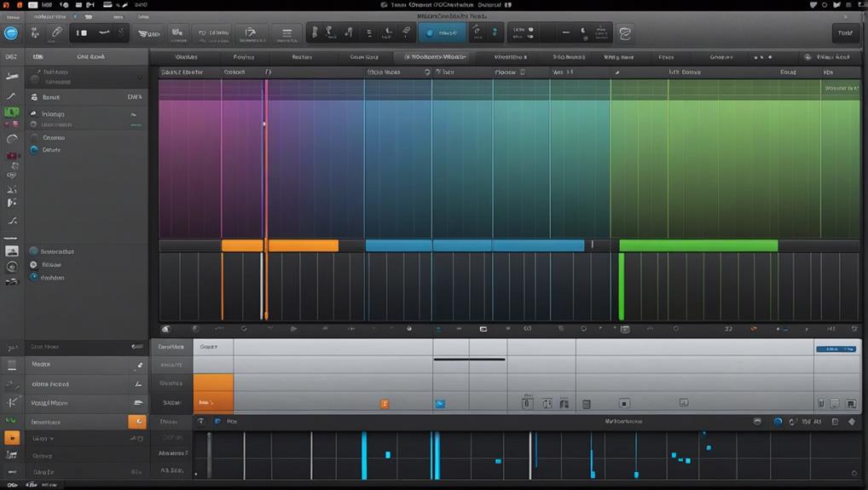Adjust the vertical slider in the note editor
The image size is (868, 490).
pyautogui.click(x=209, y=454)
